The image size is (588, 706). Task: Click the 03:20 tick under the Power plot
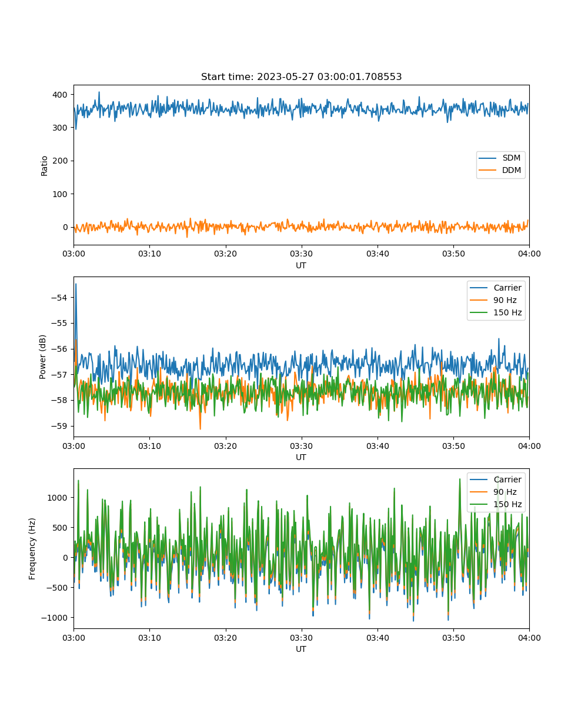(x=225, y=445)
